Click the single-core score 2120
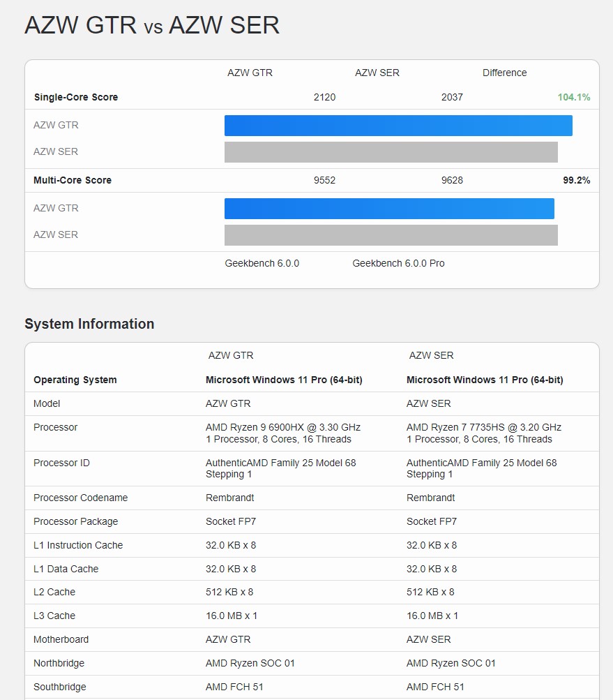Screen dimensions: 613x700 (x=324, y=97)
